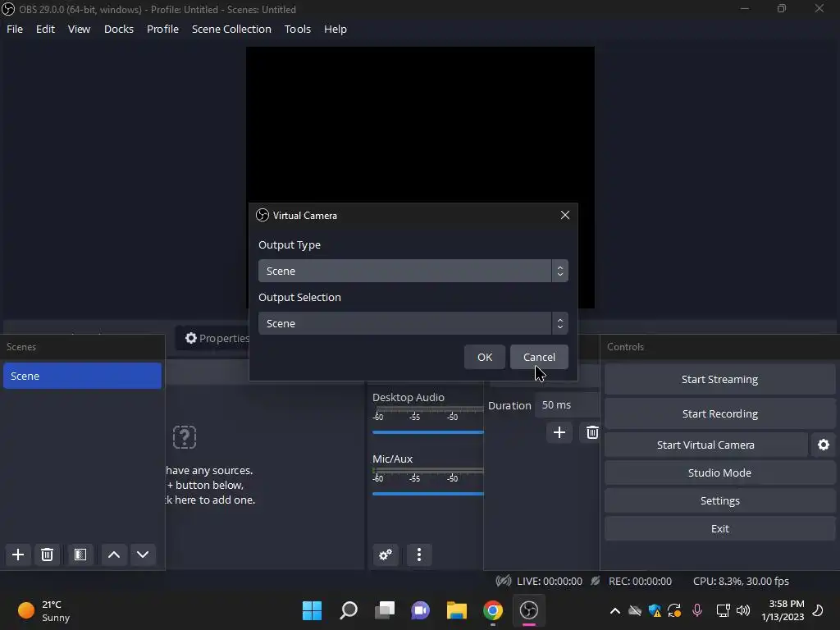Click REC: 00:00:00 status text
Viewport: 840px width, 630px height.
(640, 581)
